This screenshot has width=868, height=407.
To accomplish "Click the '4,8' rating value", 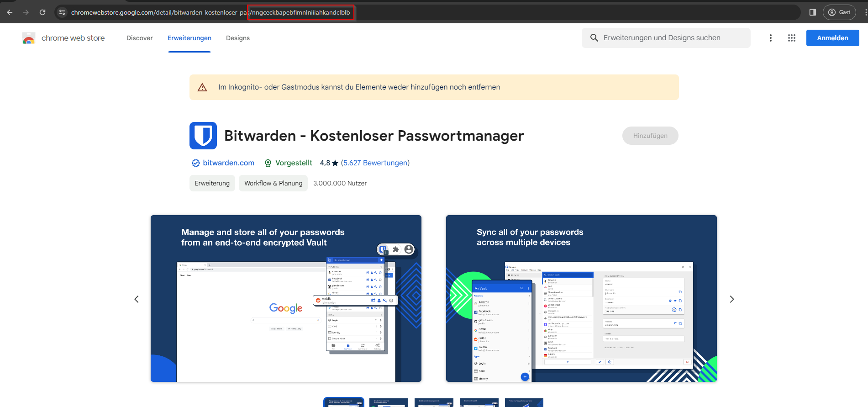I will [x=325, y=163].
